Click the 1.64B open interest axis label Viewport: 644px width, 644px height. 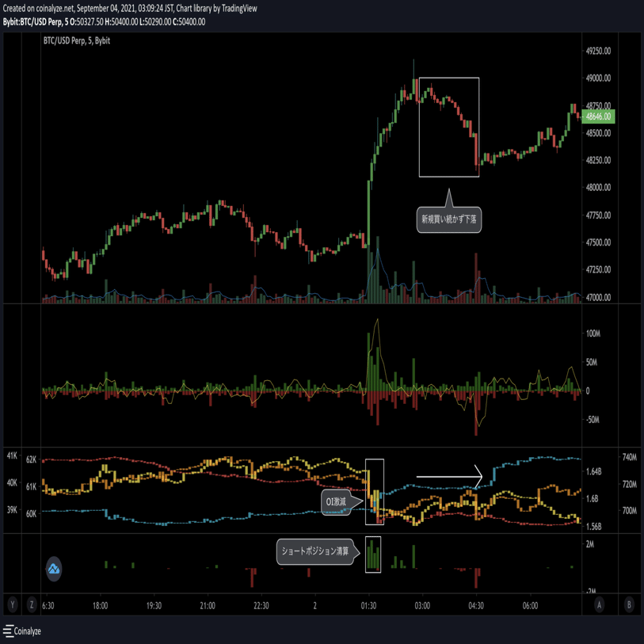pyautogui.click(x=594, y=471)
